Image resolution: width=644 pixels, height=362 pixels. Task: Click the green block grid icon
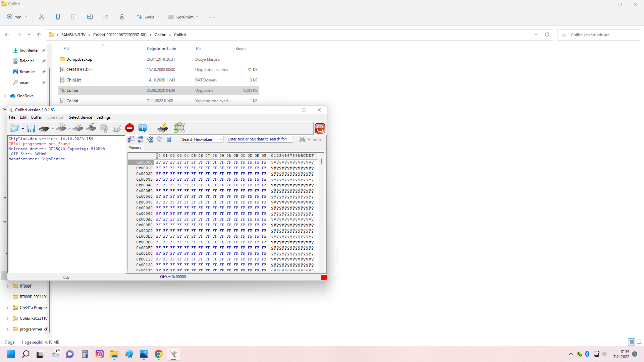pyautogui.click(x=179, y=128)
